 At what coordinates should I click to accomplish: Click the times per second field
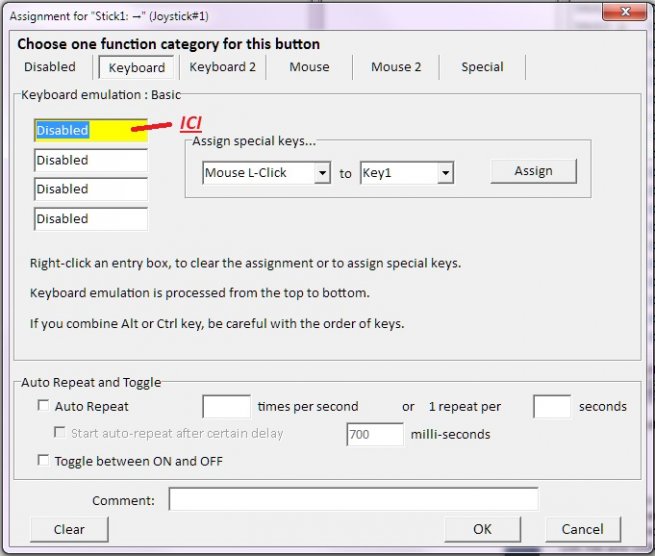[x=226, y=407]
